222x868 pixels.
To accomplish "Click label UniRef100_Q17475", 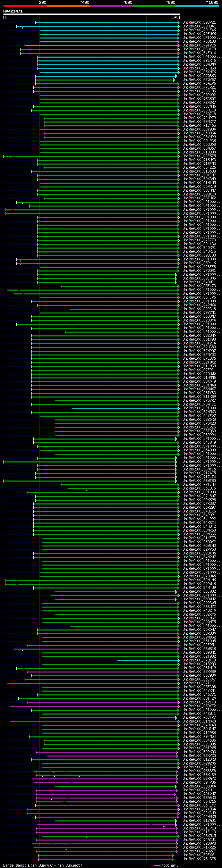I will pos(199,473).
